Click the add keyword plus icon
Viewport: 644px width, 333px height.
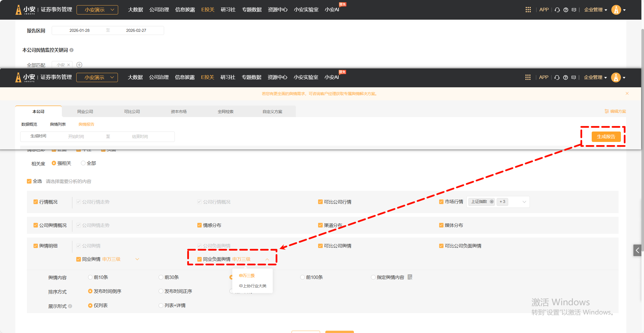(79, 65)
